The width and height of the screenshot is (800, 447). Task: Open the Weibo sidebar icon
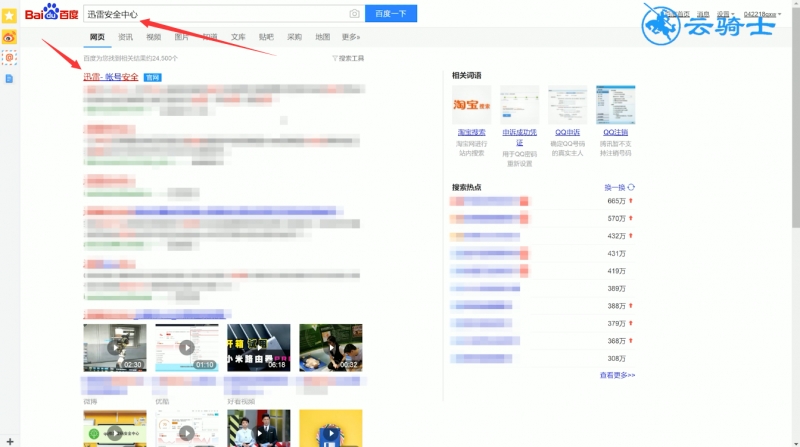[x=9, y=37]
